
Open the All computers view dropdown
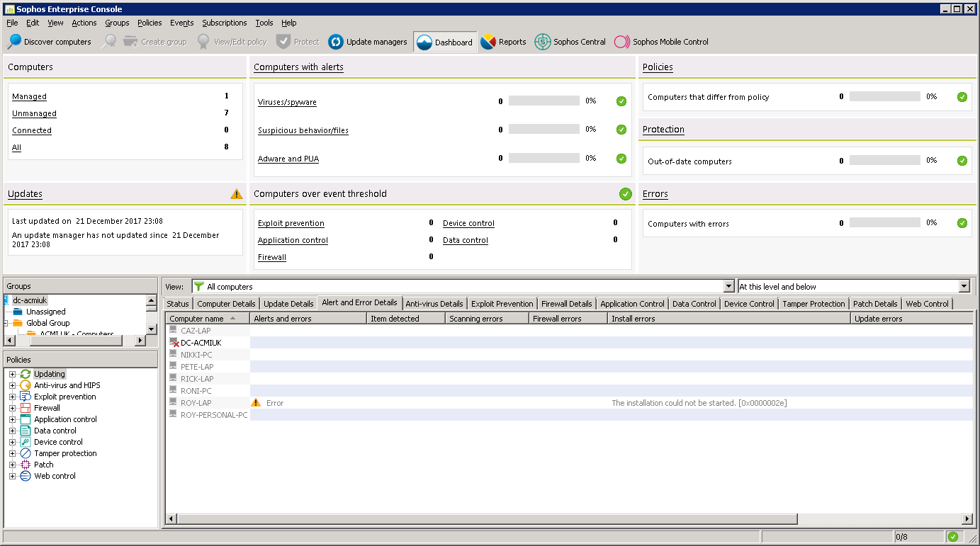pos(728,287)
